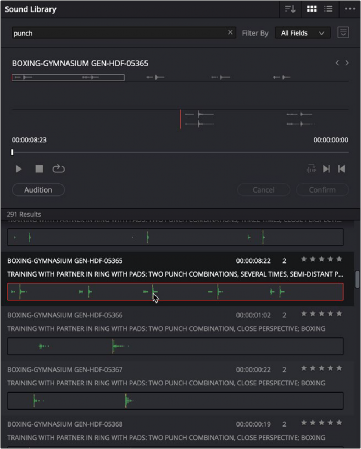This screenshot has height=449, width=361.
Task: Select the BOXING-GYMNASIUM GEN-HDF-05367 result
Action: (65, 369)
